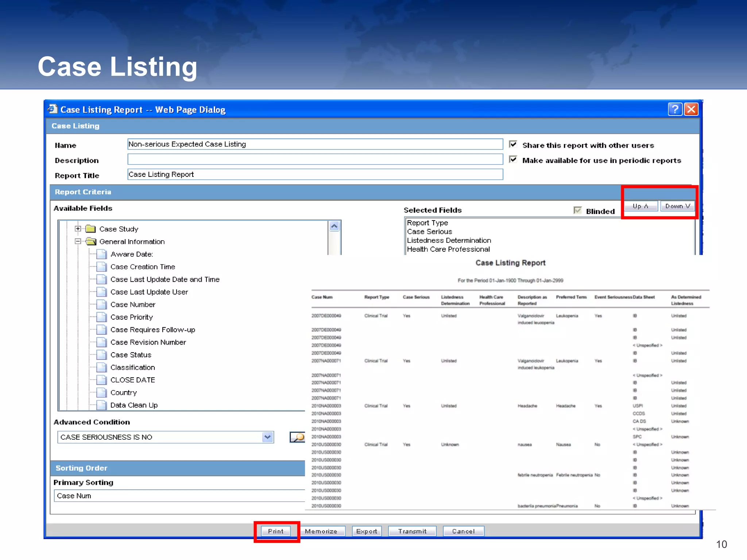Expand the Case Study tree node
Viewport: 747px width, 560px height.
click(x=78, y=229)
